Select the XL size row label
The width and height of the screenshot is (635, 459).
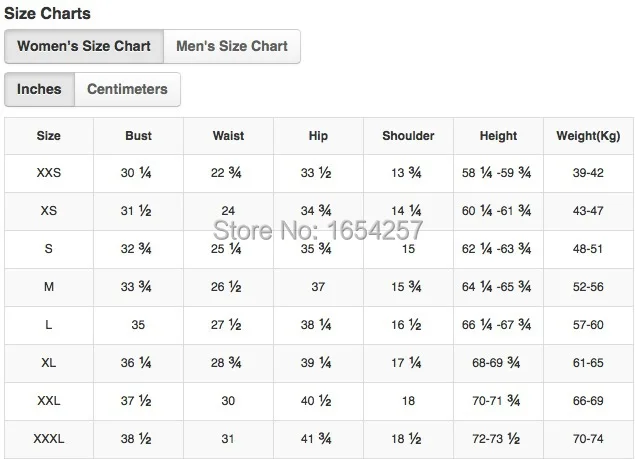tap(49, 363)
